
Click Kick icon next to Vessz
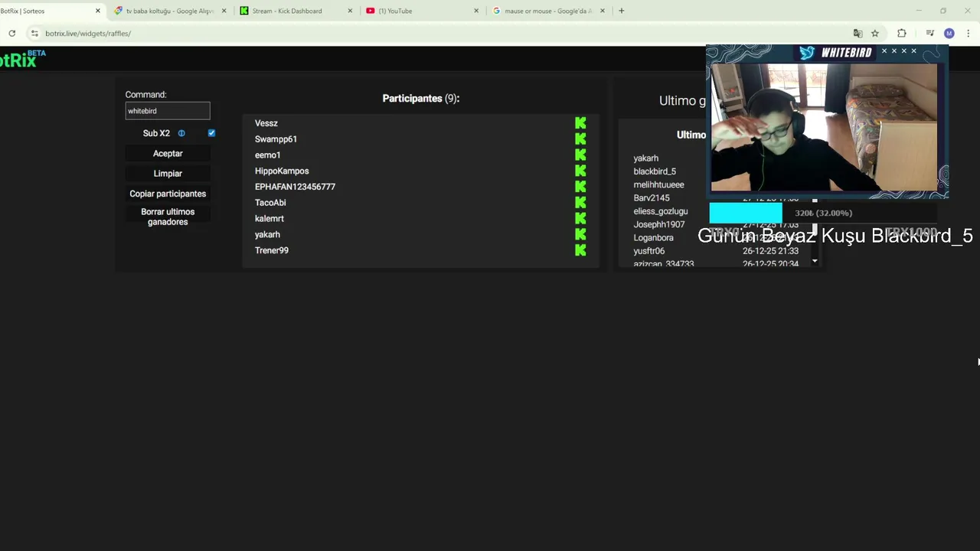pos(580,123)
